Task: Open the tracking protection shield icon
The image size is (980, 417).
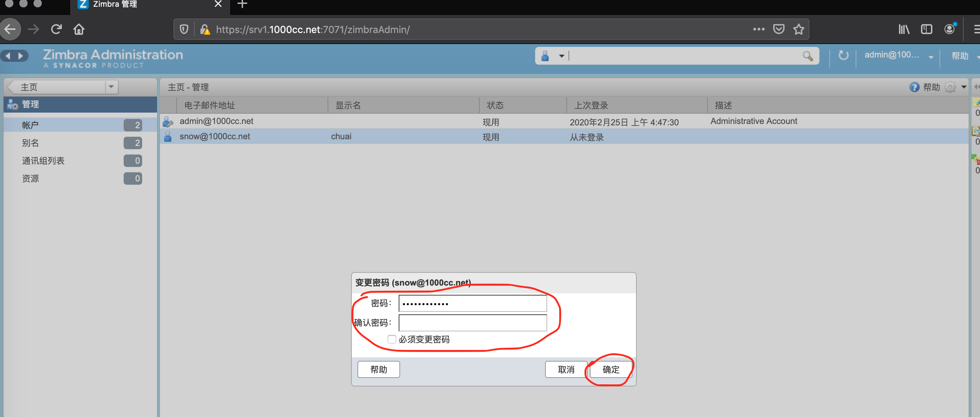Action: 184,29
